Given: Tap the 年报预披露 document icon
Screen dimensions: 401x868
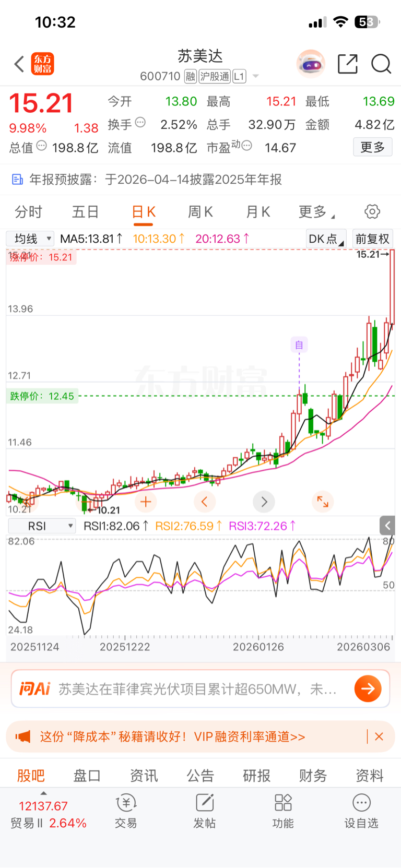Looking at the screenshot, I should [x=17, y=180].
